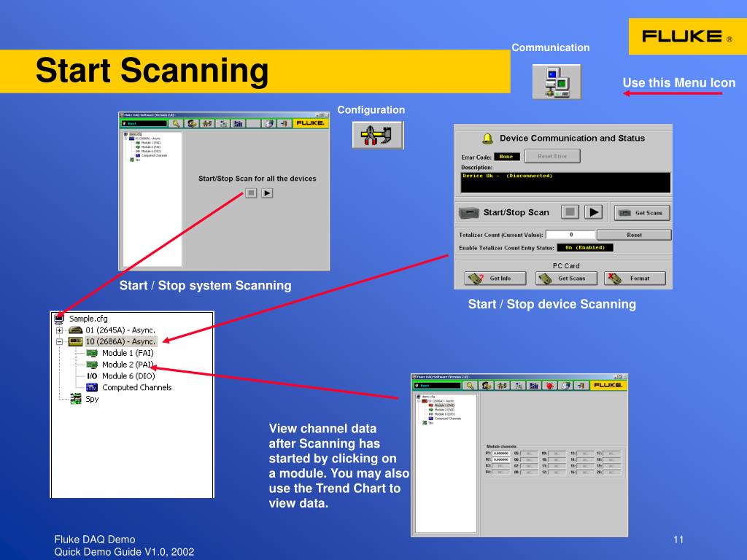The image size is (747, 560).
Task: Click the Configuration tools icon
Action: [x=377, y=135]
